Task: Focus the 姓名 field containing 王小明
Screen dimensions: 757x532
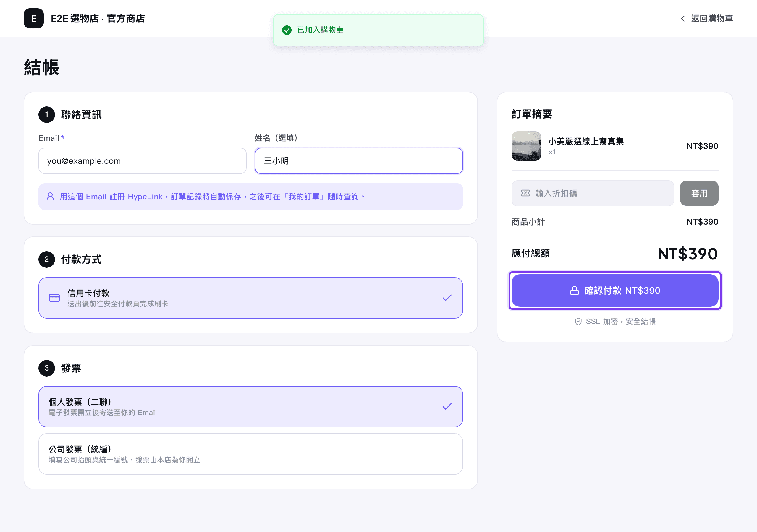Action: [359, 161]
